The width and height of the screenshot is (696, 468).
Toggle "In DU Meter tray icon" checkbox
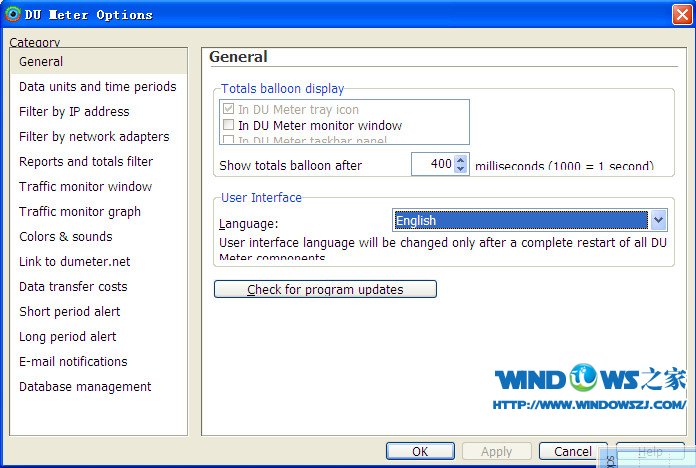tap(228, 110)
